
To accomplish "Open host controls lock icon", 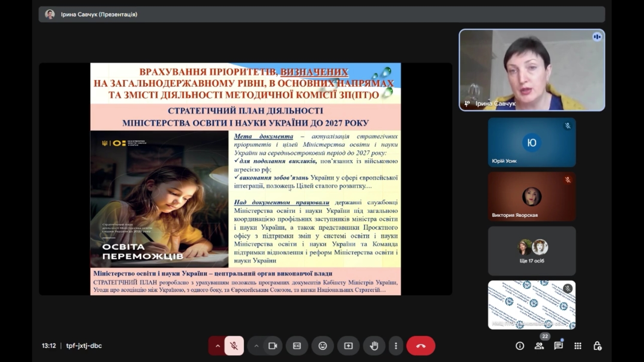I will [x=597, y=346].
